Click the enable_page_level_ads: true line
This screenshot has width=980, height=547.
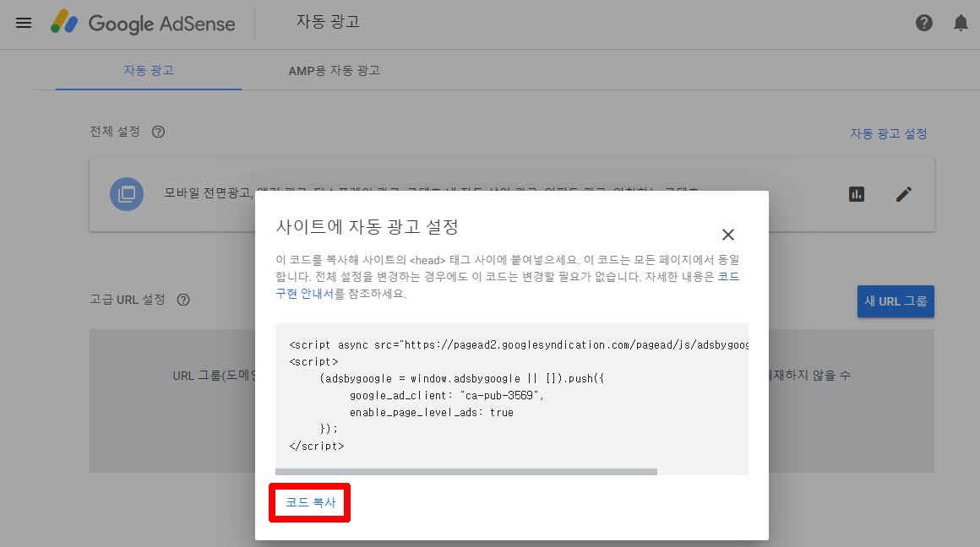431,412
